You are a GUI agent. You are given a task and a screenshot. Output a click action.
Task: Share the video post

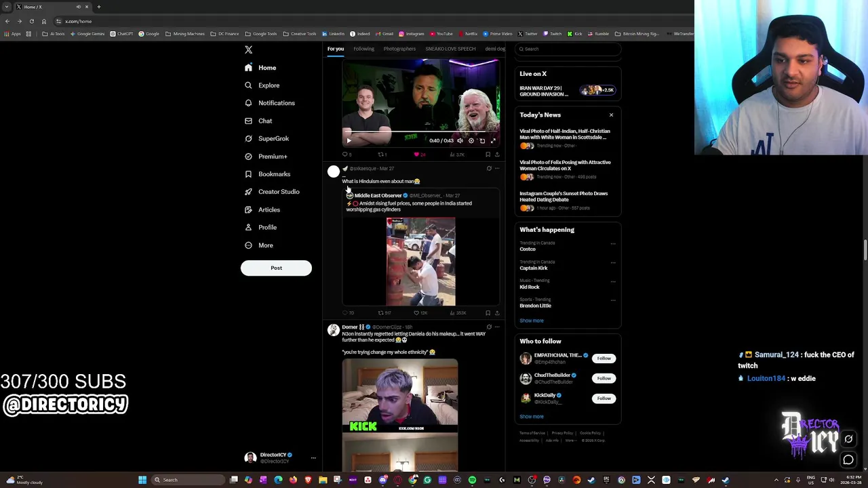point(497,155)
